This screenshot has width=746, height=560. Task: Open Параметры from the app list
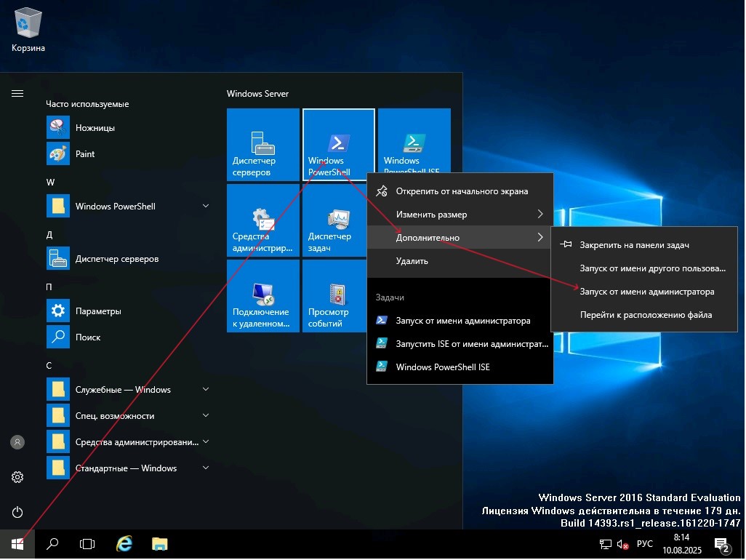[97, 311]
